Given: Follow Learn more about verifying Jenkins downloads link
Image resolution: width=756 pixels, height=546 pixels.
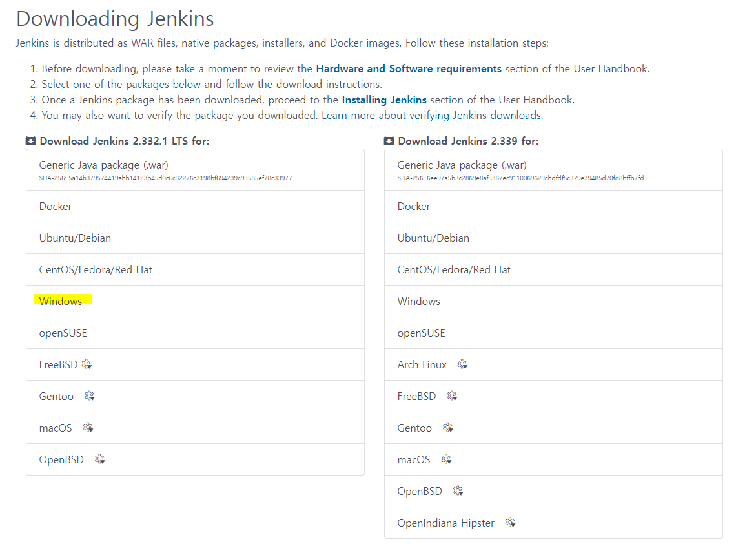Looking at the screenshot, I should [x=433, y=116].
